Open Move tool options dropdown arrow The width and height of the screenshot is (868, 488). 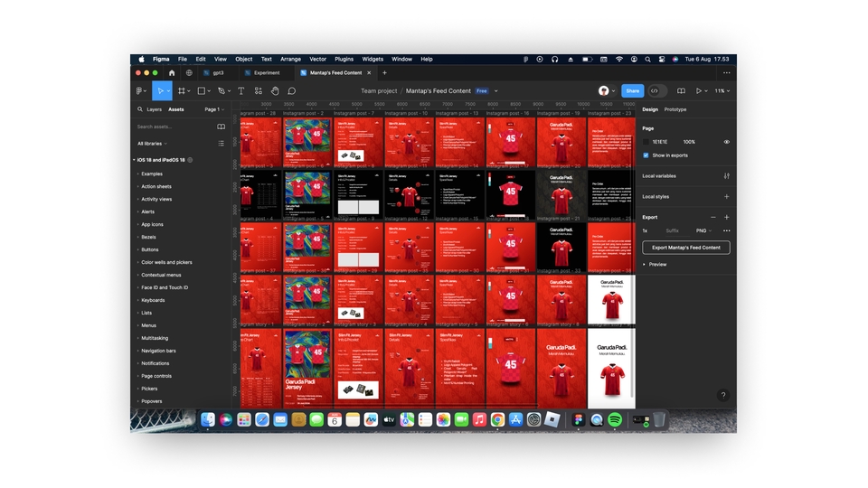(168, 91)
